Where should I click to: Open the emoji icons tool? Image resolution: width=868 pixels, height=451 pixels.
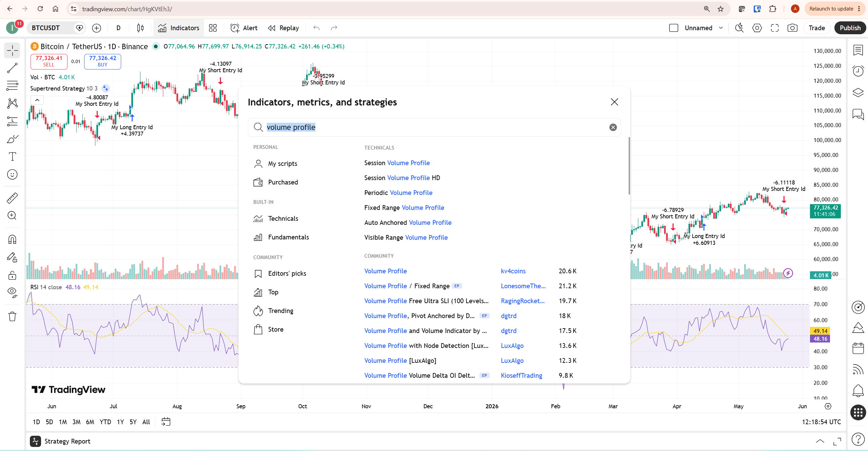[12, 174]
